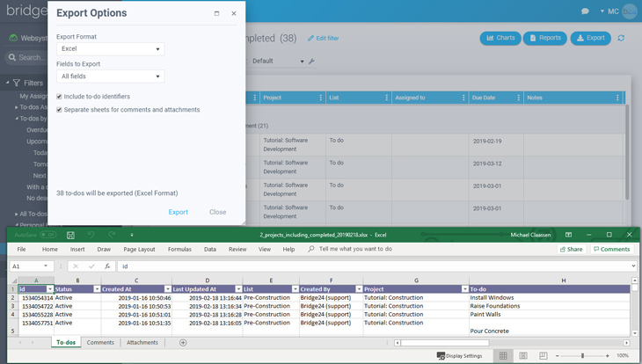Open the Export Format dropdown
642x364 pixels.
click(x=111, y=48)
